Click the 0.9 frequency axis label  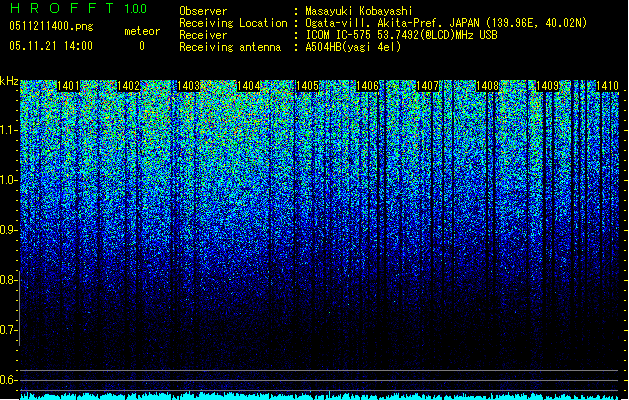click(x=8, y=230)
